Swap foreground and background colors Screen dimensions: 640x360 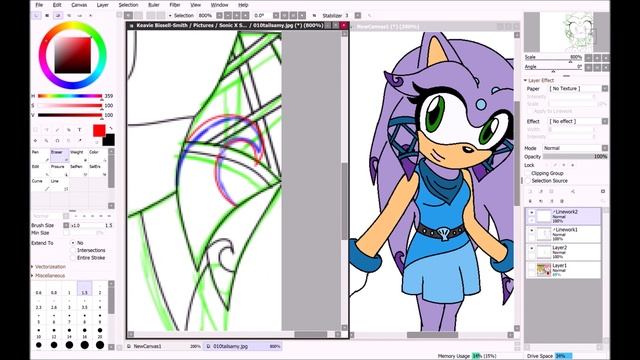pos(111,129)
